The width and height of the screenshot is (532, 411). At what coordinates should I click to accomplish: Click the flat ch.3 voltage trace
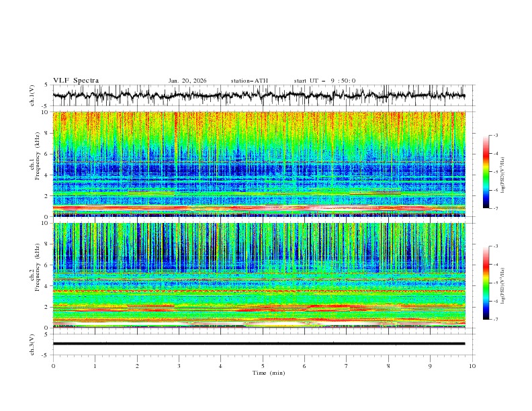tap(259, 344)
